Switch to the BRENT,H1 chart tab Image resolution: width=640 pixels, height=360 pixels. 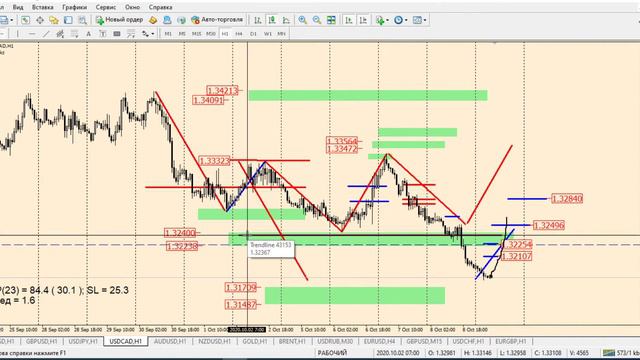click(x=292, y=341)
